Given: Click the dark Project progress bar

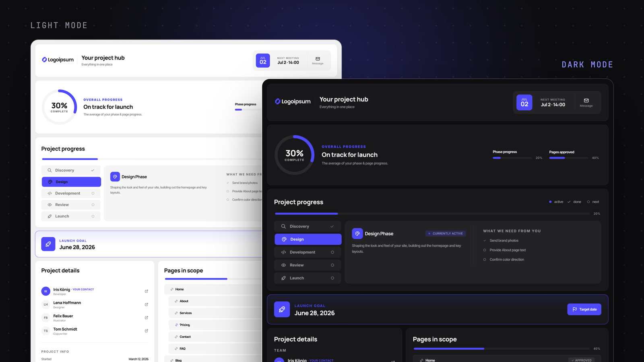Looking at the screenshot, I should coord(432,214).
